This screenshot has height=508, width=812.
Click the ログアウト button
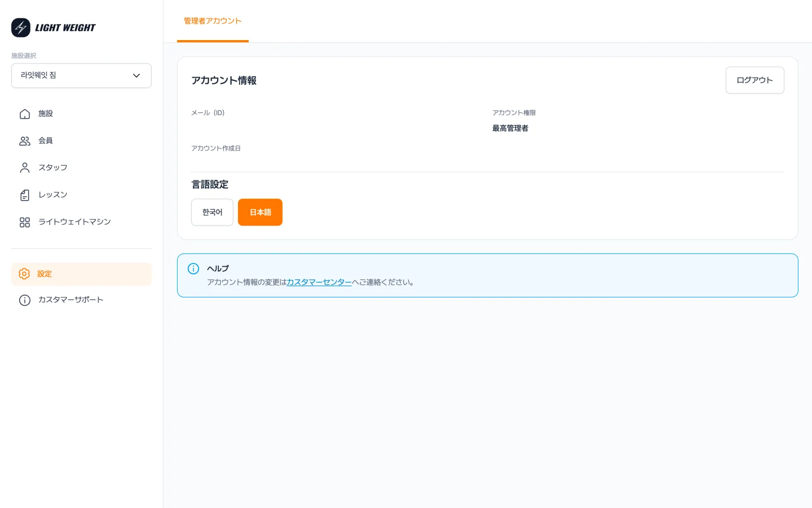click(x=755, y=80)
